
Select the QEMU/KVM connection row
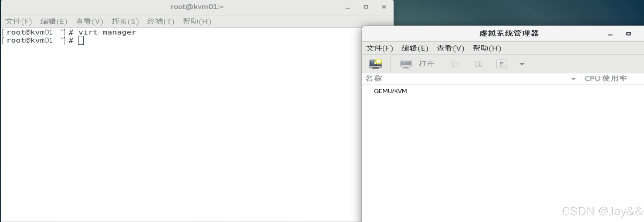point(503,91)
